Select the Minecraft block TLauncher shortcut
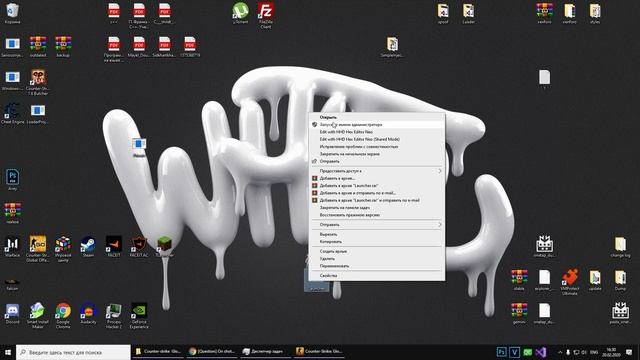 tap(164, 246)
